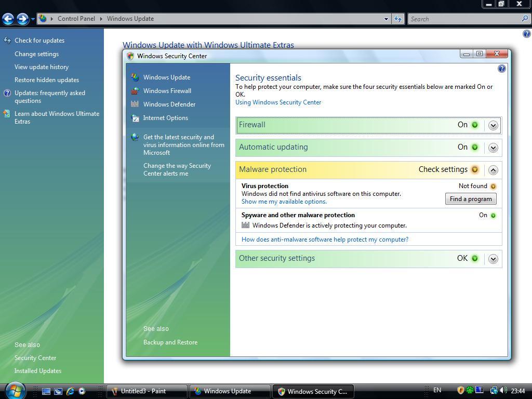Image resolution: width=532 pixels, height=399 pixels.
Task: Click the Automatic updating header label
Action: 273,147
